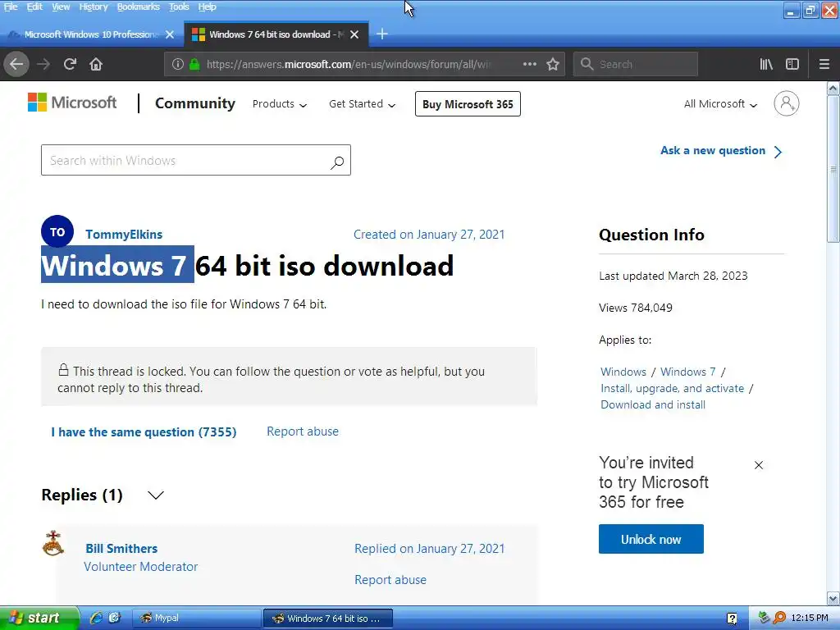Viewport: 840px width, 630px height.
Task: Open the Windows start menu
Action: (x=39, y=618)
